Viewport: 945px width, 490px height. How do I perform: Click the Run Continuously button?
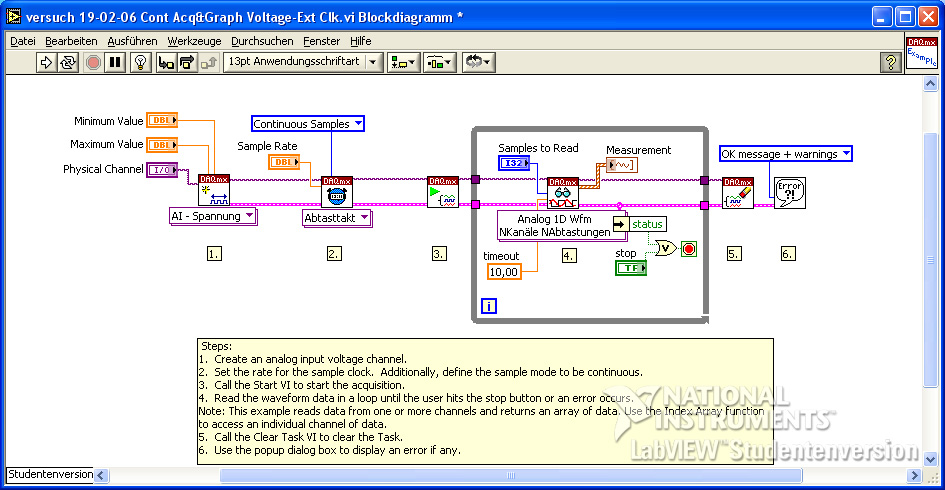click(68, 62)
